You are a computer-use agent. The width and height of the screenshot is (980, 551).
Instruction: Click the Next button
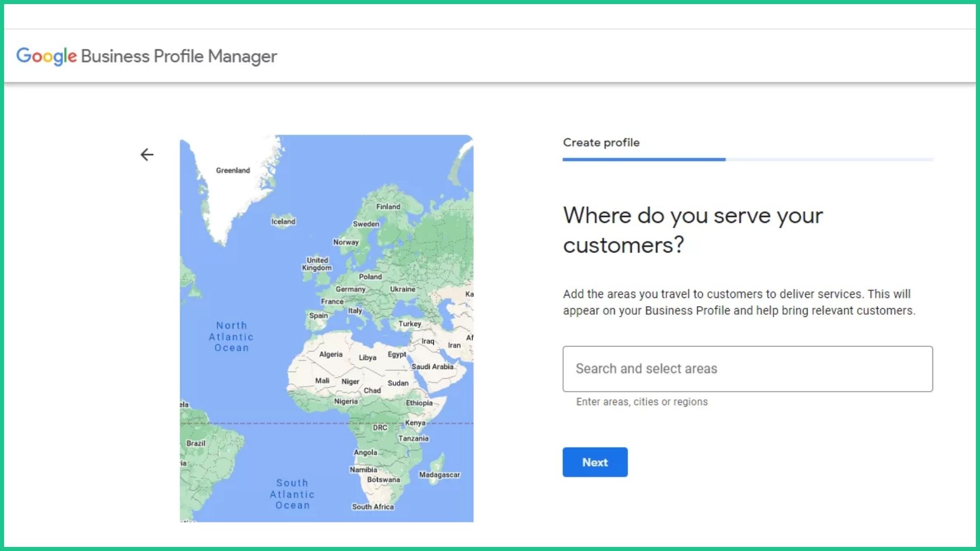click(x=595, y=462)
